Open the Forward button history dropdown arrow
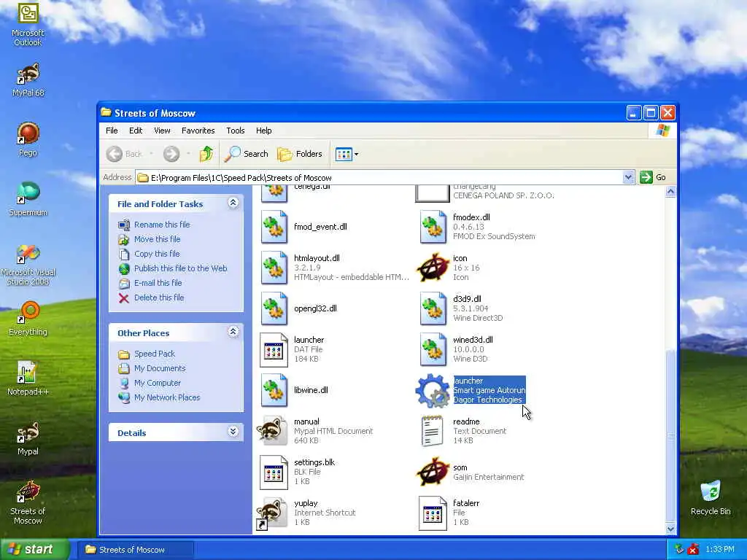This screenshot has height=560, width=747. (x=189, y=154)
